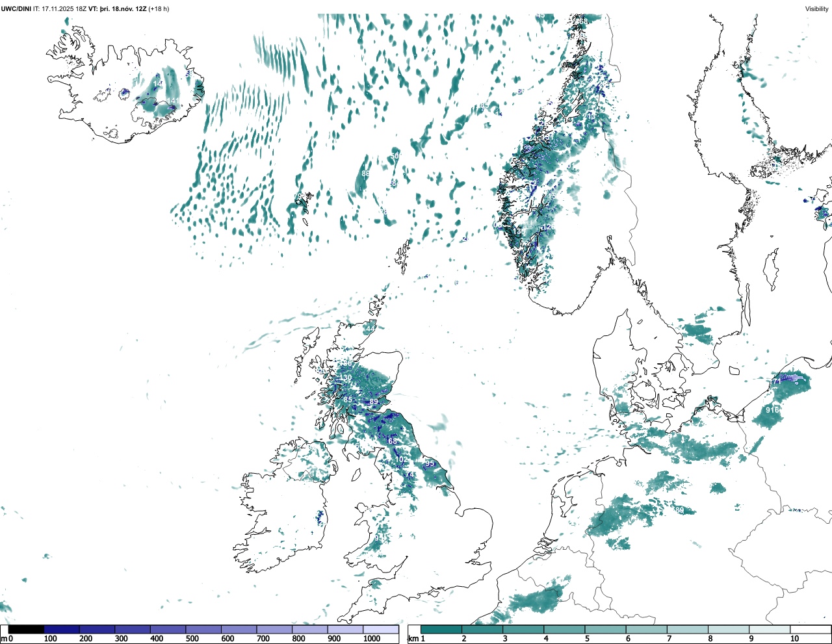Viewport: 832px width, 644px height.
Task: Click the 7–8 km legend swatch
Action: pyautogui.click(x=687, y=630)
